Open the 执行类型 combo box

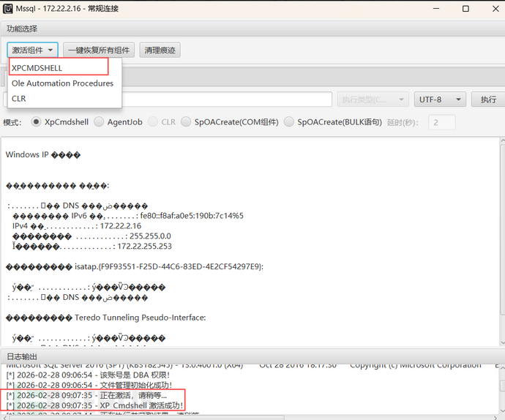tap(373, 100)
